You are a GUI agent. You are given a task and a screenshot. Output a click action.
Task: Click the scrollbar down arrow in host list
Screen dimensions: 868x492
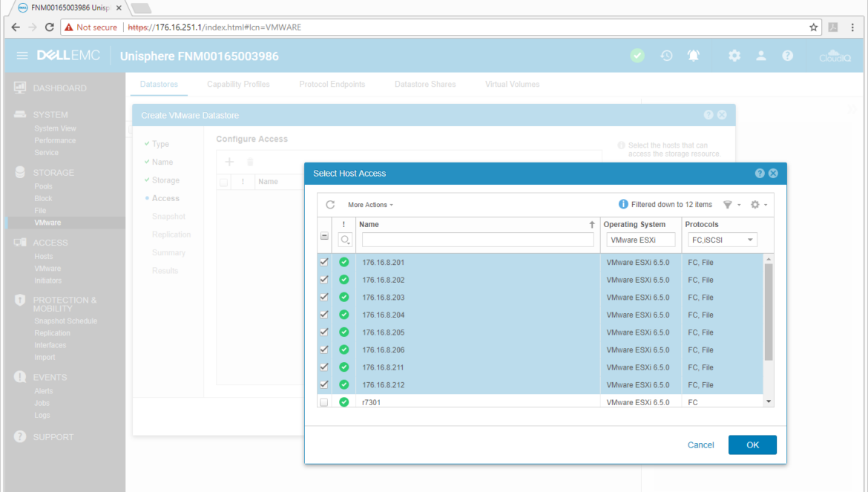(x=769, y=401)
